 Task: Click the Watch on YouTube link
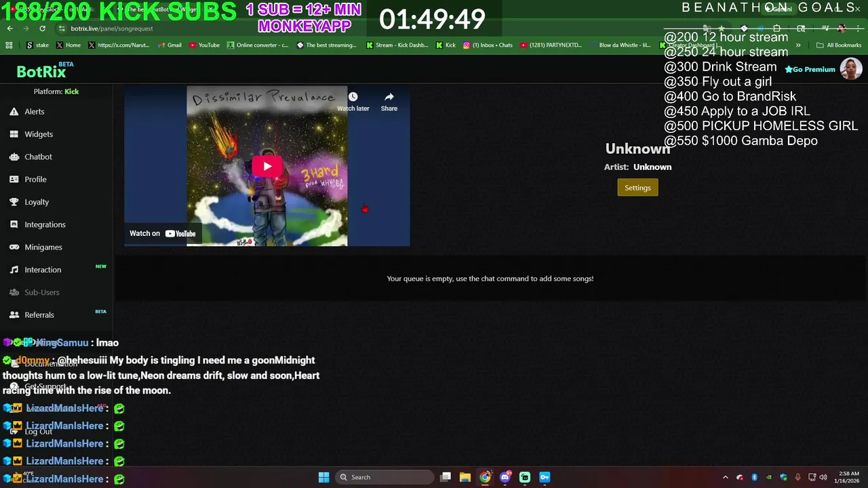click(163, 233)
